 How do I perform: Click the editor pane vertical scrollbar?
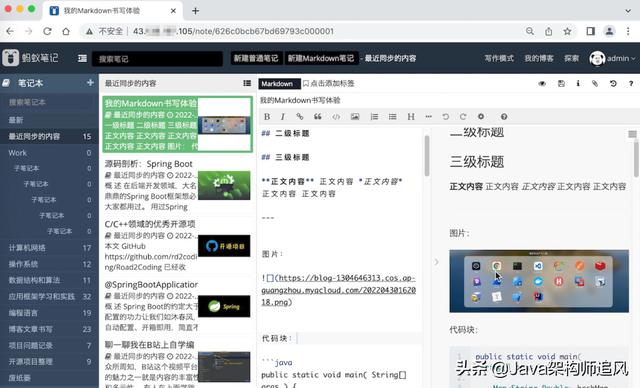[427, 156]
